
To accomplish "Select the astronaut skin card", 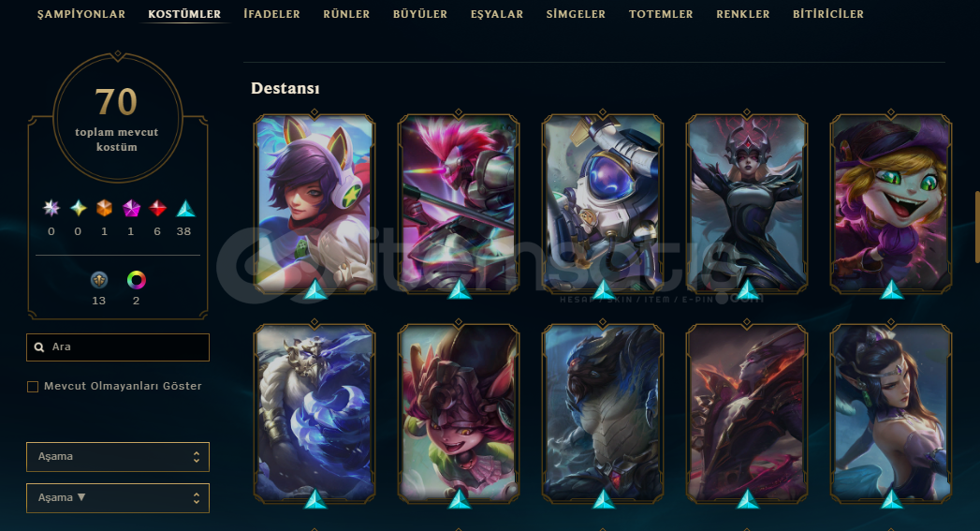I will point(603,203).
